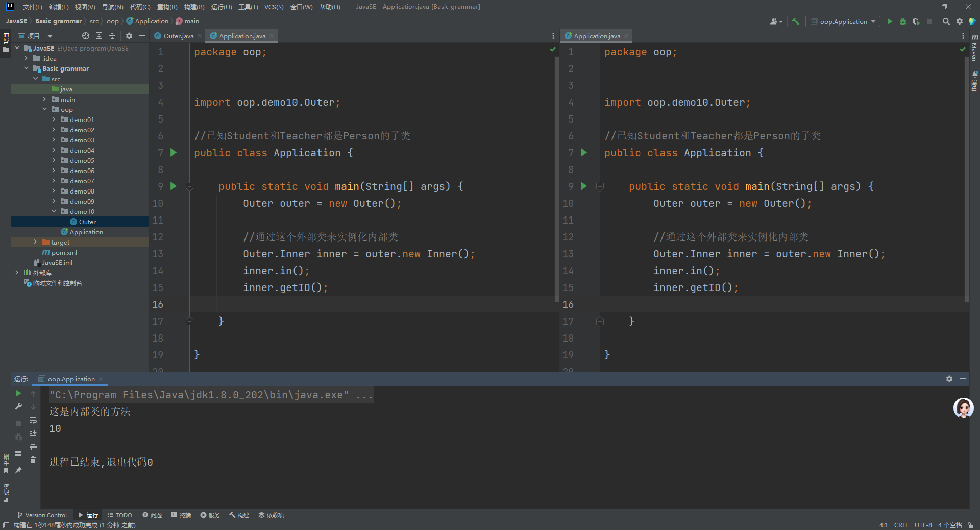The height and width of the screenshot is (530, 980).
Task: Click the left editor vertical scrollbar
Action: coord(556,179)
